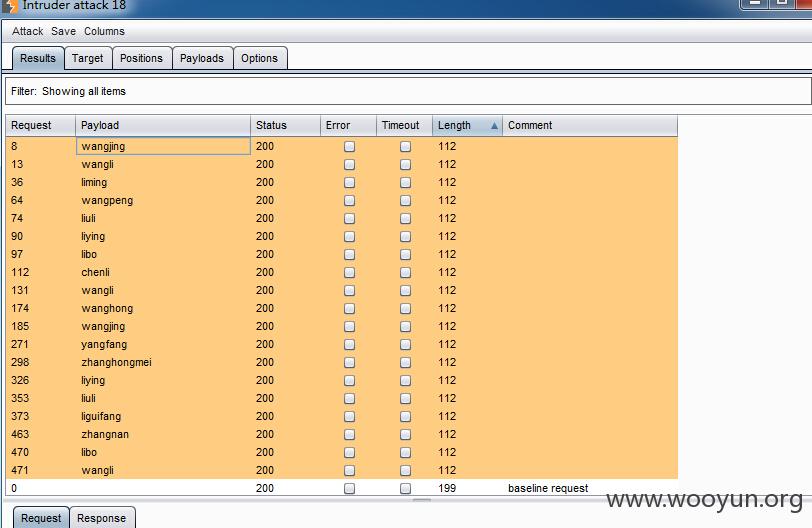Select the liming payload row
Screen dimensions: 812x528
[342, 182]
